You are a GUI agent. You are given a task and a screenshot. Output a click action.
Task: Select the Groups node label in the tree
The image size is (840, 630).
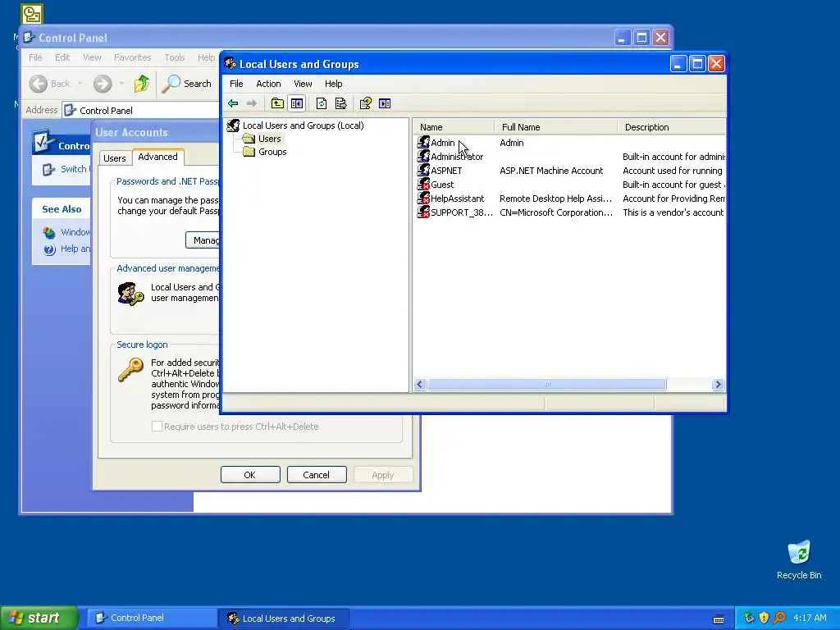pos(272,152)
